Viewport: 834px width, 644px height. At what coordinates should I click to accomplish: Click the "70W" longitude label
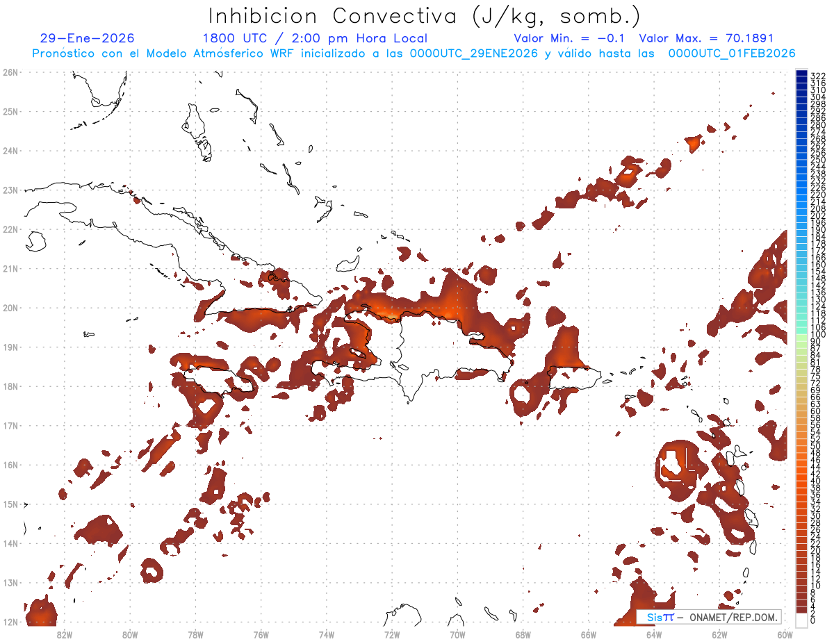tap(457, 634)
